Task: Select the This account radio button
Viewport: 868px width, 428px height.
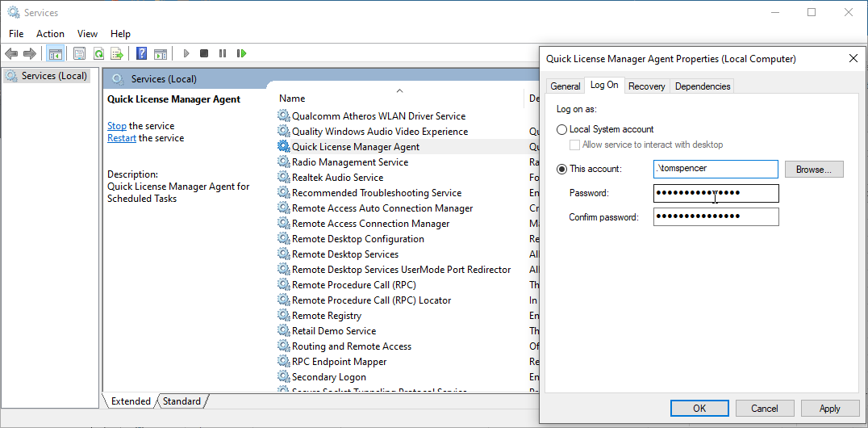Action: [x=561, y=169]
